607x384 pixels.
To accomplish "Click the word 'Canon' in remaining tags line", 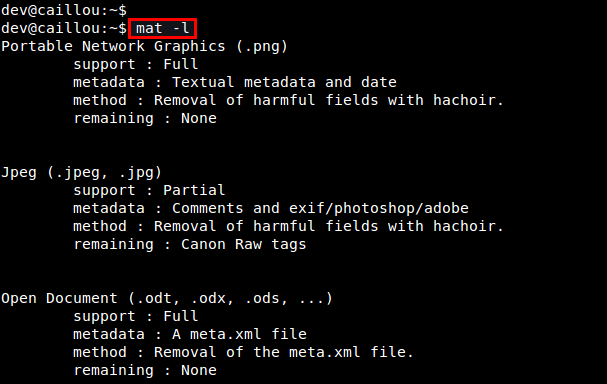I will pos(203,245).
